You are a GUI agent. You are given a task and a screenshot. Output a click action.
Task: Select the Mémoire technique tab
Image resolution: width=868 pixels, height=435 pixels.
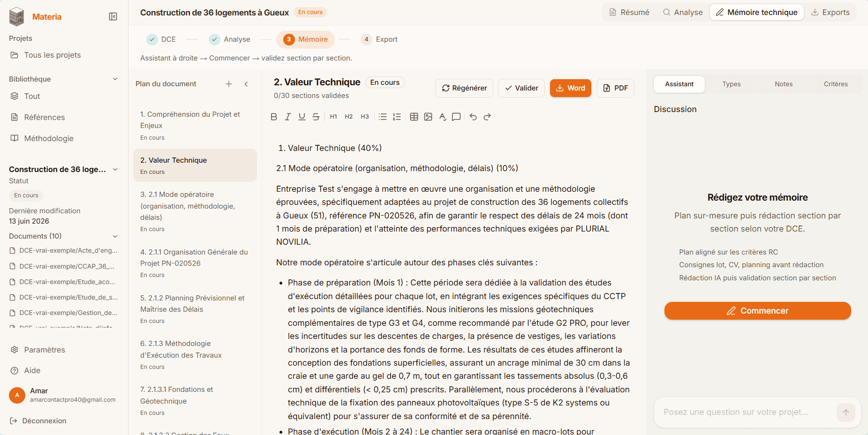[x=756, y=12]
